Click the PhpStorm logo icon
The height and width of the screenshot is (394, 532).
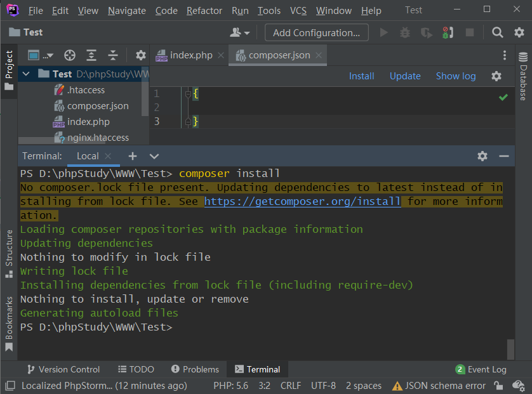point(13,10)
